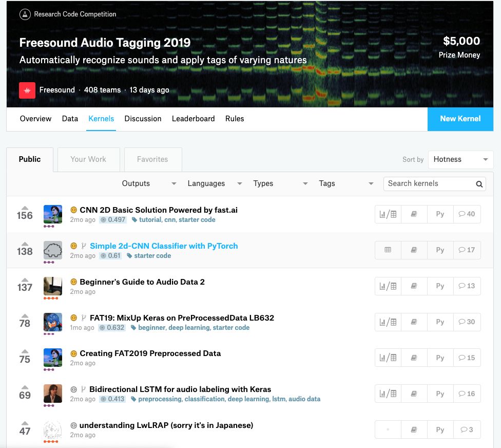Click the New Kernel button
The image size is (501, 448).
[x=460, y=119]
